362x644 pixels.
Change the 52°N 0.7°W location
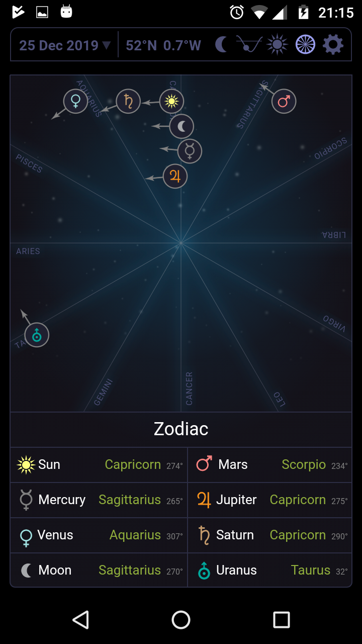tap(163, 45)
